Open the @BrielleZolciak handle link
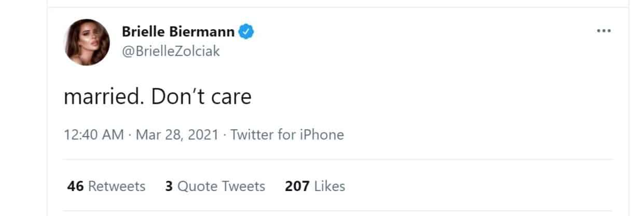644x216 pixels. click(171, 51)
